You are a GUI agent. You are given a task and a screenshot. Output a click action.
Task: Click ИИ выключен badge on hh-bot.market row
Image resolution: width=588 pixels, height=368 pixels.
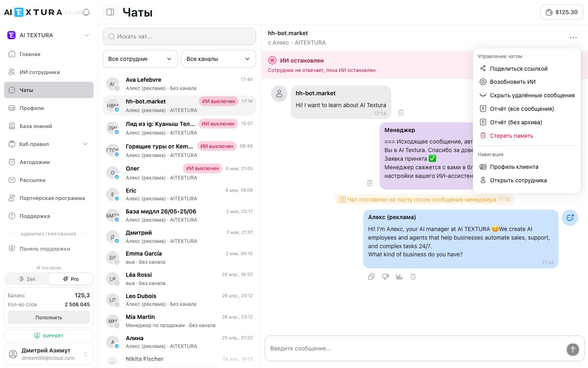[x=218, y=101]
